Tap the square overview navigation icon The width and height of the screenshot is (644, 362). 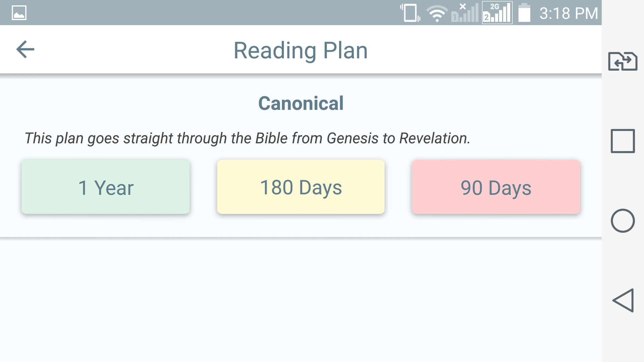(x=623, y=141)
